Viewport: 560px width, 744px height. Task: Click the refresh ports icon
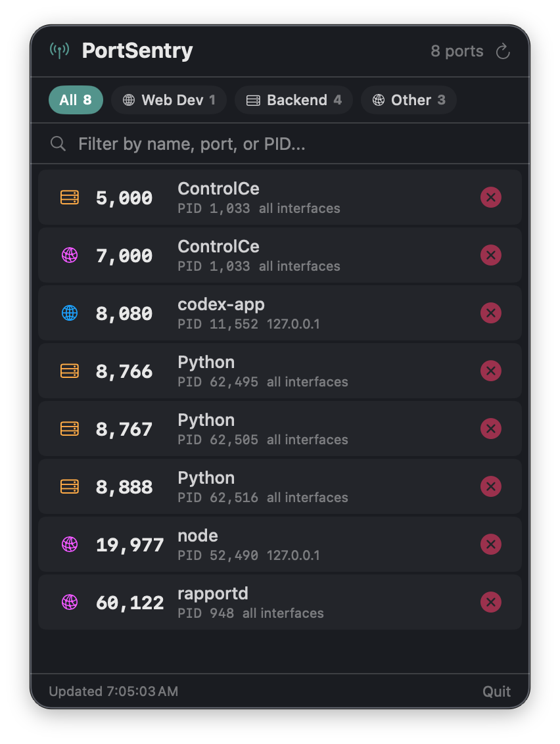(x=503, y=51)
